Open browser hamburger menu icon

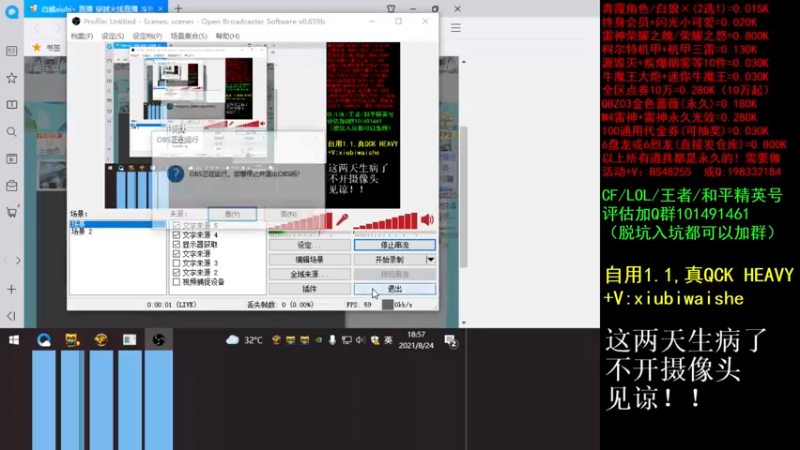click(x=456, y=28)
